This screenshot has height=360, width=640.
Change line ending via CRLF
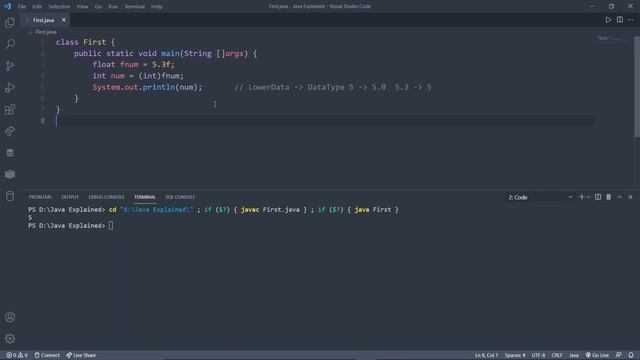557,355
